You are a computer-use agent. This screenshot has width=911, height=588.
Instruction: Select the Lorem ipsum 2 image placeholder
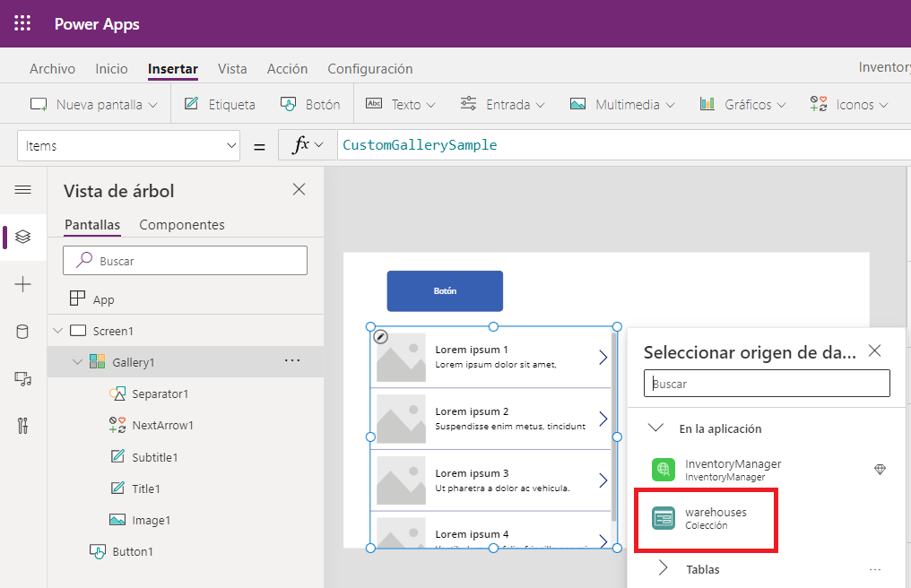coord(401,419)
